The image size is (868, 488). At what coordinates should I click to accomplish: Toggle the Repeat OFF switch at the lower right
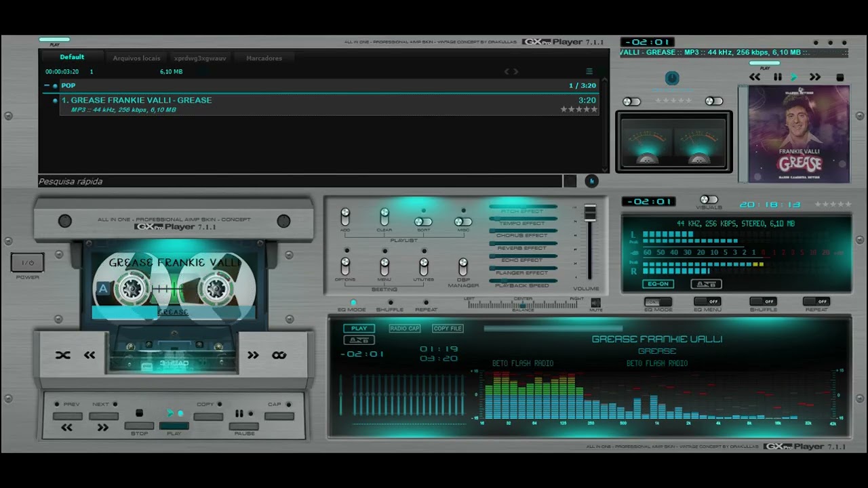(816, 302)
